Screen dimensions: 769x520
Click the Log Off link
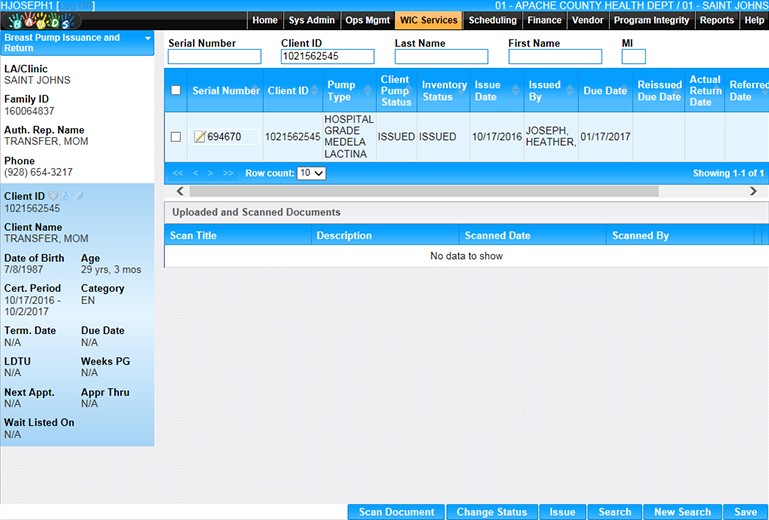point(77,6)
